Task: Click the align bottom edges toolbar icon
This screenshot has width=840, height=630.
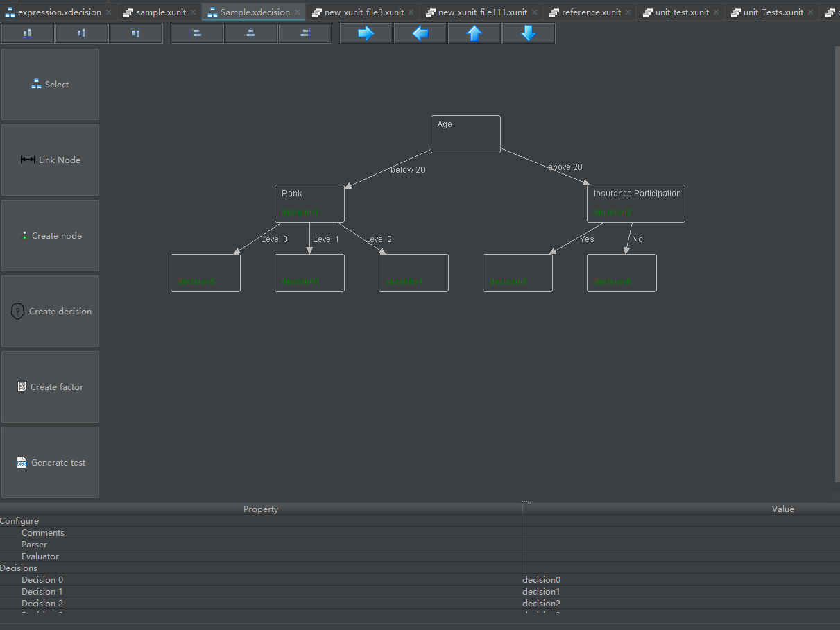Action: 28,33
